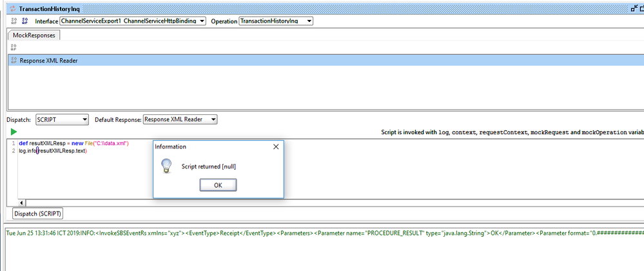
Task: Click the script editor's left scroll arrow
Action: [22, 203]
